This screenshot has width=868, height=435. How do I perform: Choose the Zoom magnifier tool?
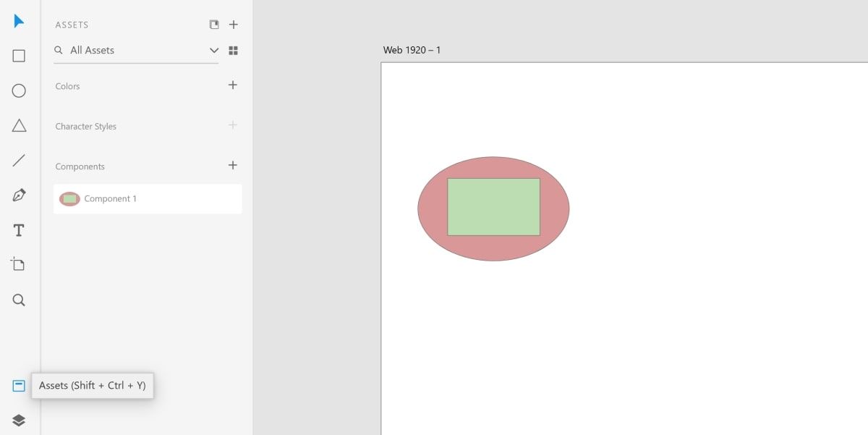click(19, 300)
